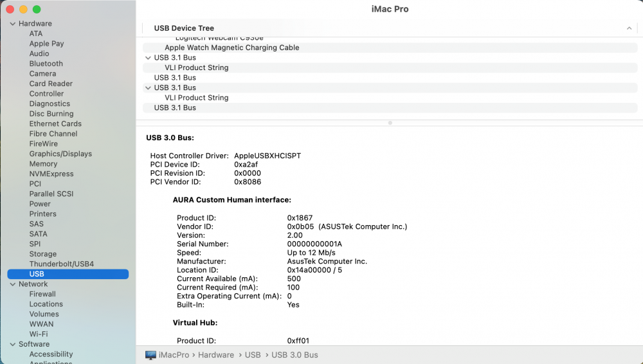Select ATA in the sidebar
The height and width of the screenshot is (364, 643).
(35, 33)
